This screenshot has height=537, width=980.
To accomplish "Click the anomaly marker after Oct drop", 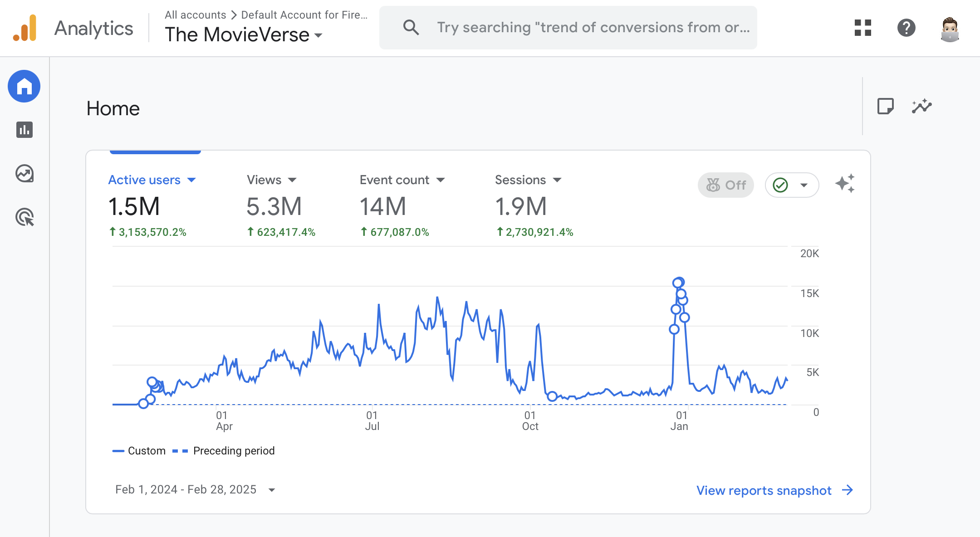I will [x=552, y=396].
